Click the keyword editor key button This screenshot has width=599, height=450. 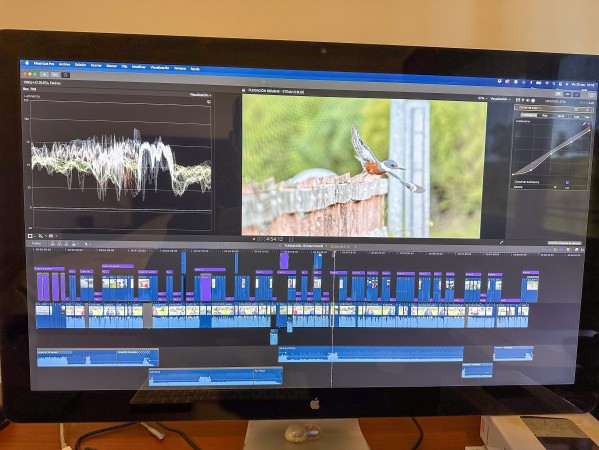click(x=55, y=74)
